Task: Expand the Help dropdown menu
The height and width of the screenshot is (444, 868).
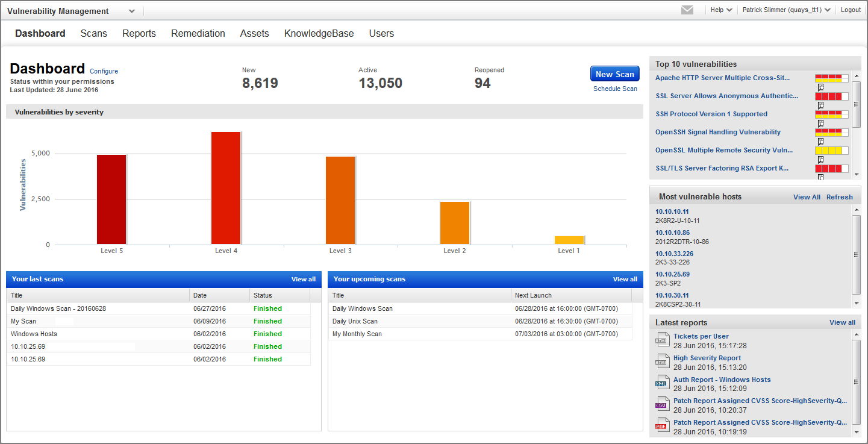Action: pyautogui.click(x=721, y=10)
